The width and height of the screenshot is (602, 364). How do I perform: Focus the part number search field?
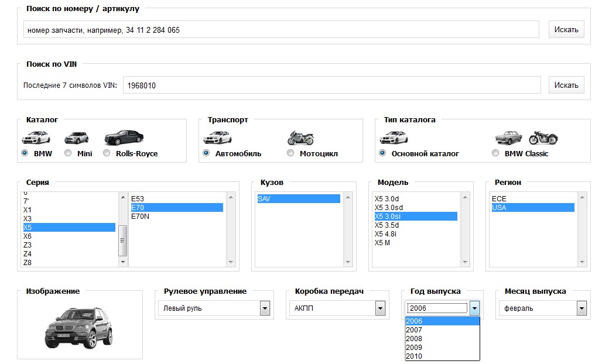(281, 29)
